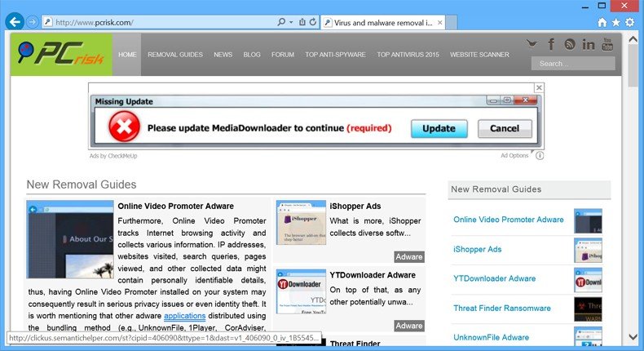Click the fake dialog red close button
The image size is (644, 351).
point(525,100)
